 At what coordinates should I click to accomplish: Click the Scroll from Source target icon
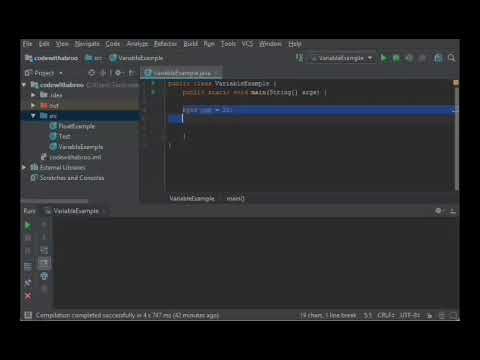[92, 73]
